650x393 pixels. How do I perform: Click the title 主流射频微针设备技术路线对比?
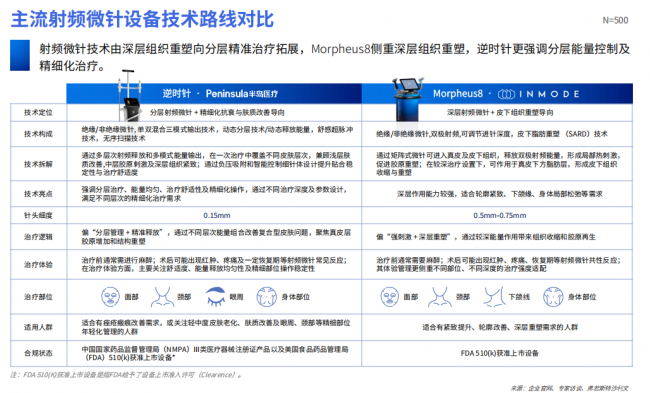(142, 19)
